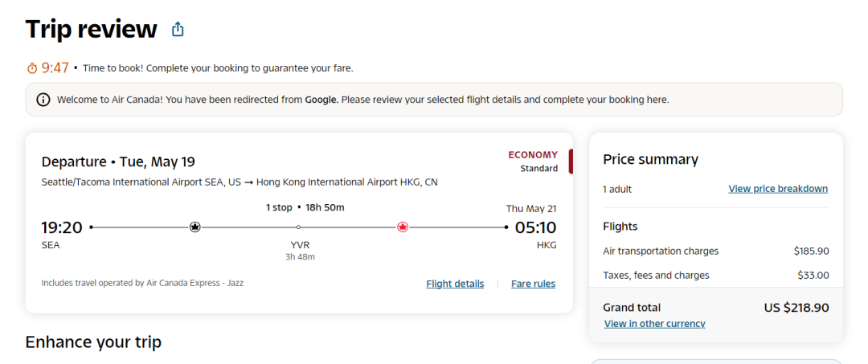Click the share icon beside Trip review

click(x=178, y=30)
